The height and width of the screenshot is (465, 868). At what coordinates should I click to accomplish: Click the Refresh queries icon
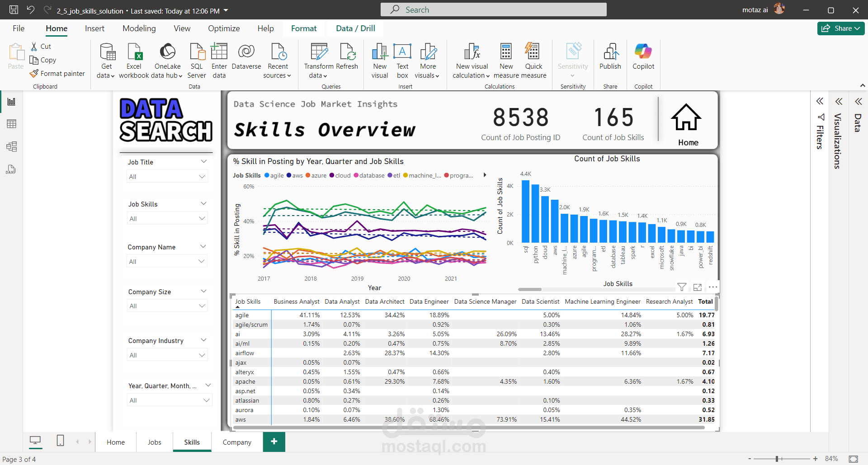pos(347,53)
